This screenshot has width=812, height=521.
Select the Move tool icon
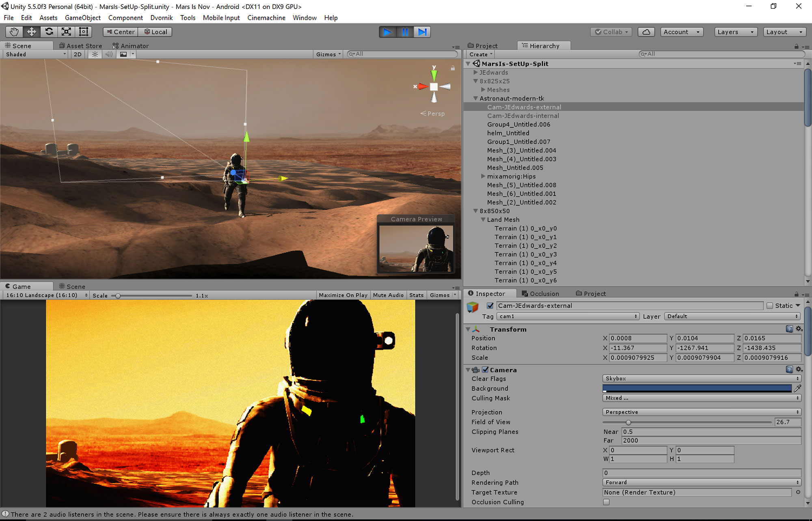pos(32,32)
